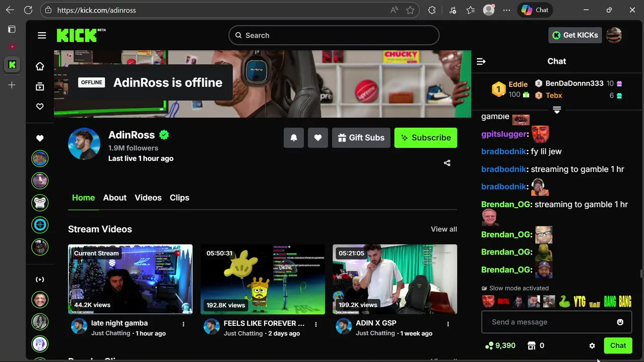
Task: Open browser tab actions sidebar icon
Action: click(x=12, y=29)
